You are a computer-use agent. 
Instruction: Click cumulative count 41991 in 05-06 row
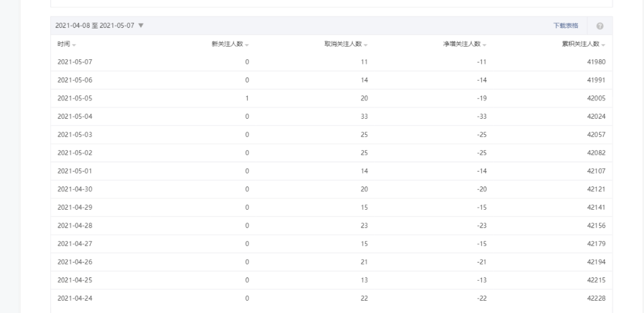point(596,80)
